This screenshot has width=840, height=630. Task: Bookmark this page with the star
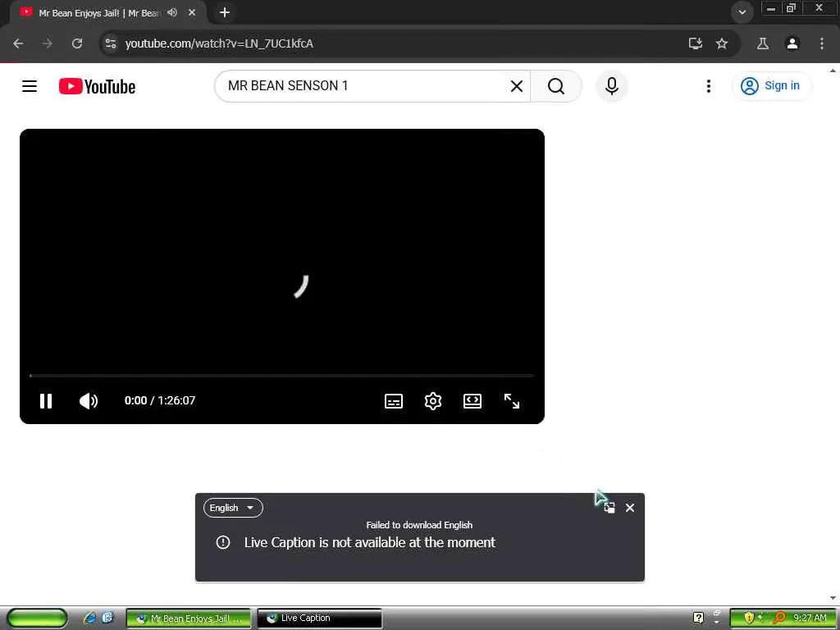point(722,43)
